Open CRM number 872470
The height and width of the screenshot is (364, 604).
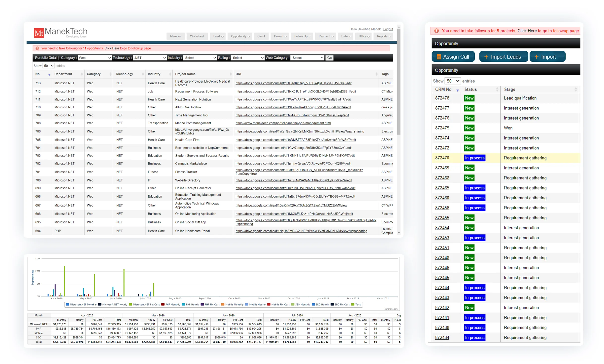pyautogui.click(x=442, y=158)
